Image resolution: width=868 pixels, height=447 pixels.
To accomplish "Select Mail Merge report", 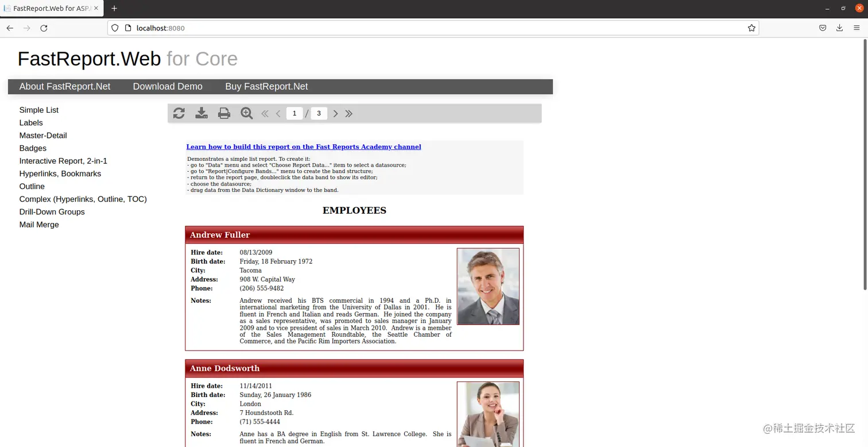I will [39, 224].
